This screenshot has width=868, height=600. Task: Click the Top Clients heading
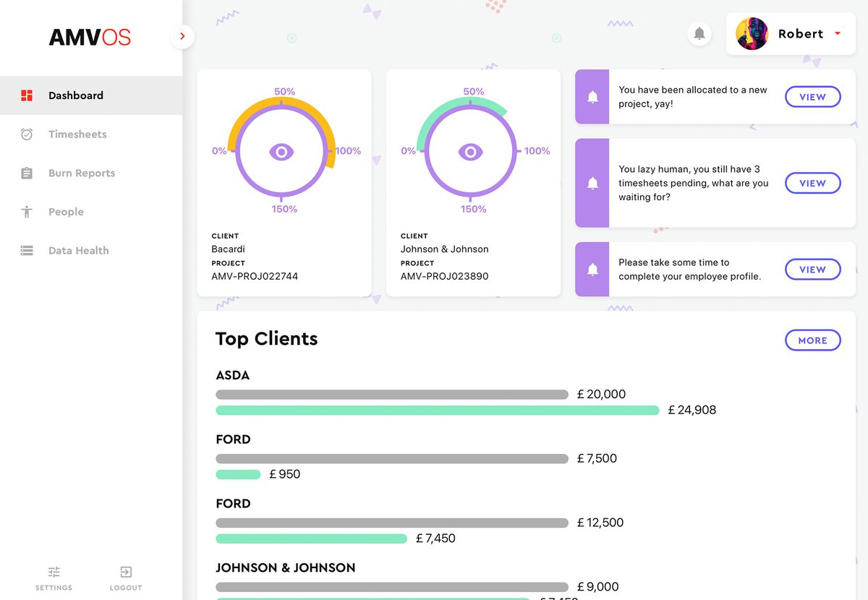[x=266, y=339]
